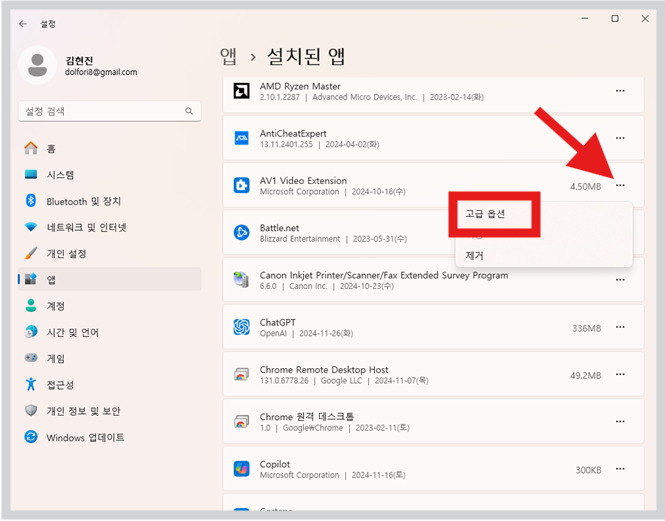Click the Battle.net app name
Image resolution: width=665 pixels, height=521 pixels.
(x=279, y=228)
